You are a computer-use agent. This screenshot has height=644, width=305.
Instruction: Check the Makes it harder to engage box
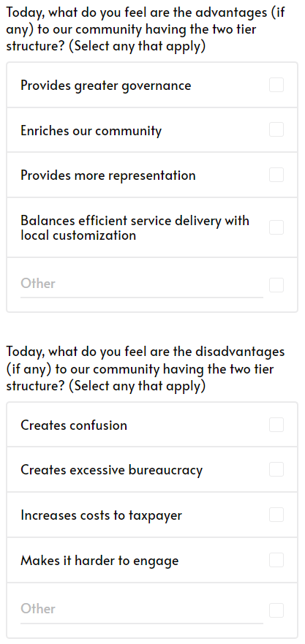click(276, 559)
